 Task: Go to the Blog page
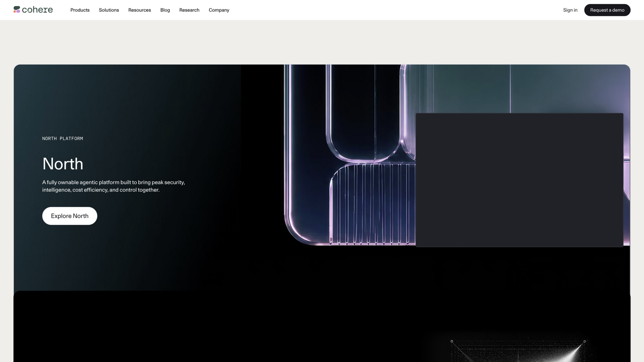(165, 10)
